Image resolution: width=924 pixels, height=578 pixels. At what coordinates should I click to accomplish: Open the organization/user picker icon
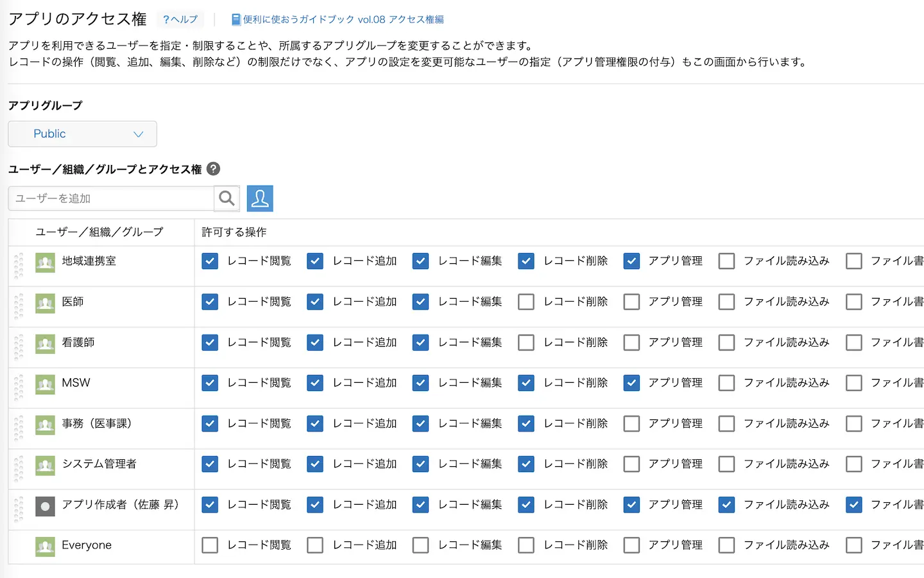pos(260,198)
